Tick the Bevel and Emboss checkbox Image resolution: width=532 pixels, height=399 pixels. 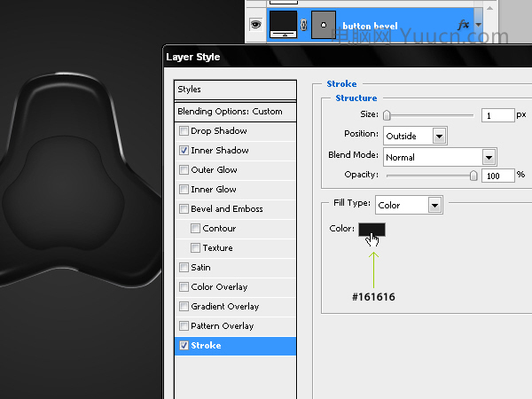[184, 208]
